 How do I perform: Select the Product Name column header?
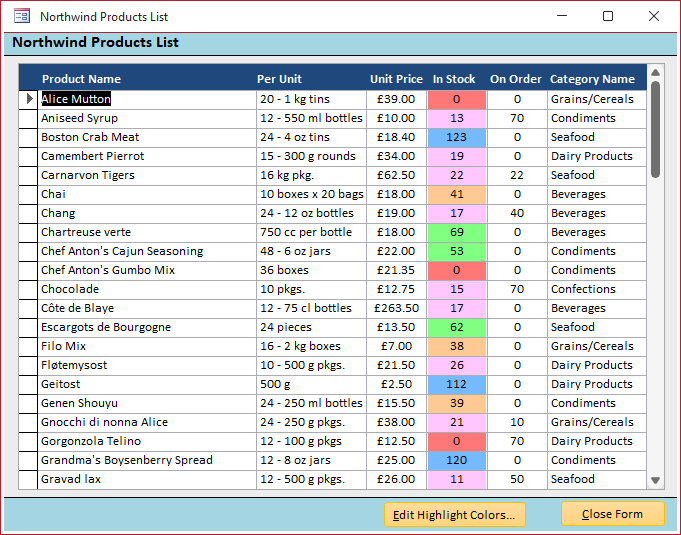[81, 79]
